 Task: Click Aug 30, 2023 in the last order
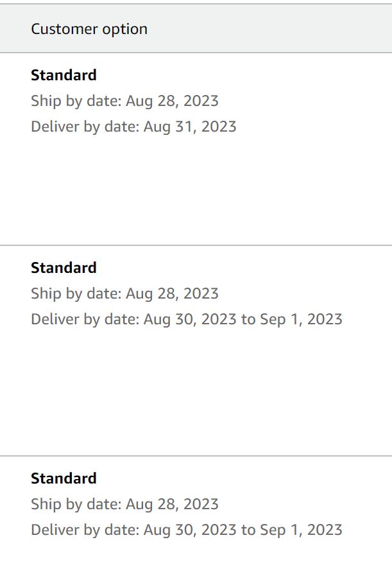[190, 530]
